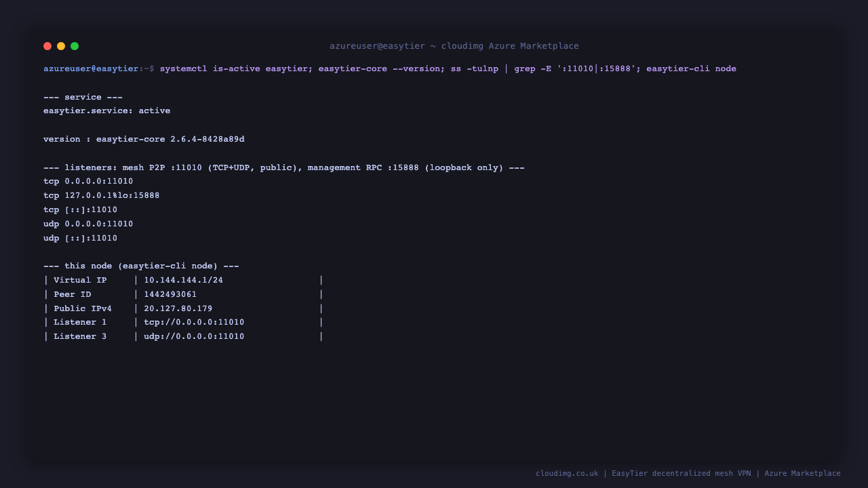Click the 'Virtual IP' table label
This screenshot has width=868, height=488.
(80, 280)
